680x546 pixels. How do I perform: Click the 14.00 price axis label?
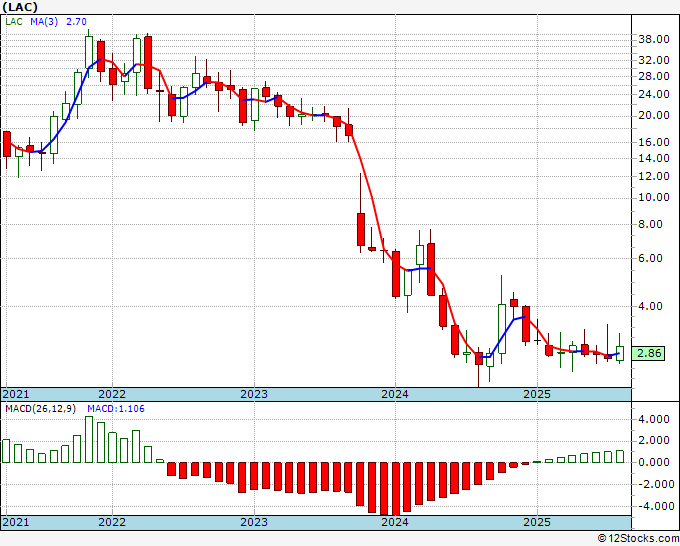[654, 158]
